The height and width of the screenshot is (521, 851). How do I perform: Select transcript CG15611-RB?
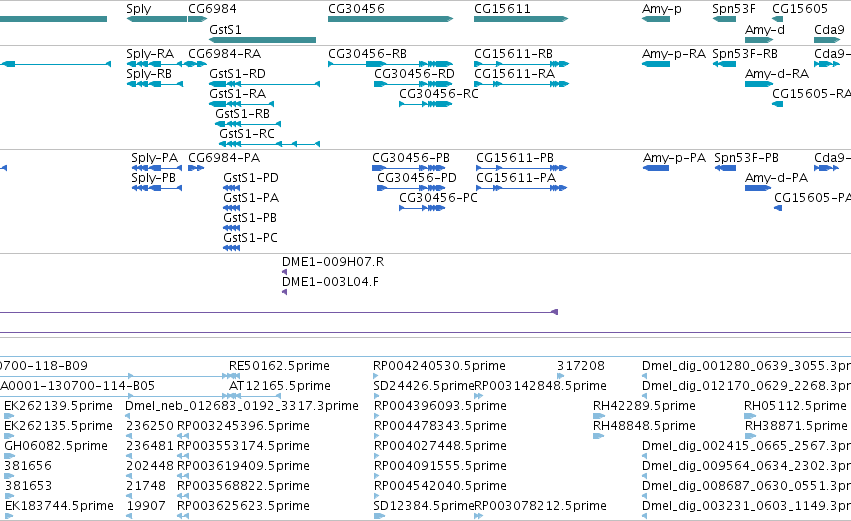[x=521, y=64]
